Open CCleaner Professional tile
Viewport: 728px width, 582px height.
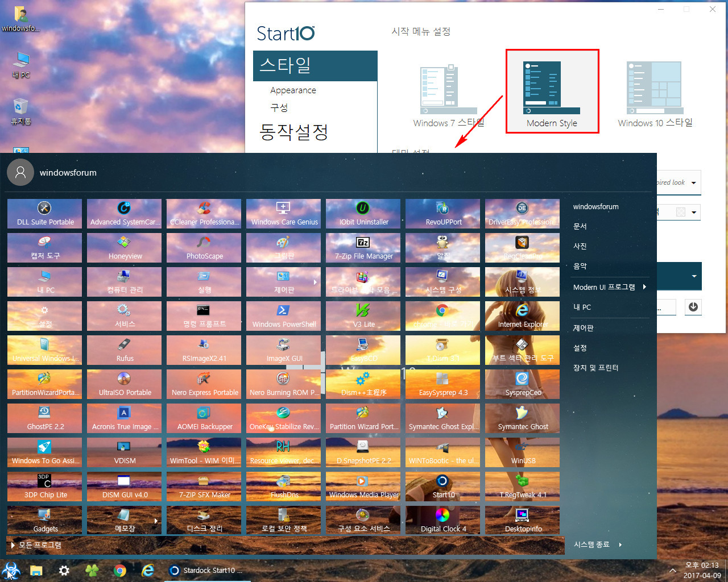204,214
